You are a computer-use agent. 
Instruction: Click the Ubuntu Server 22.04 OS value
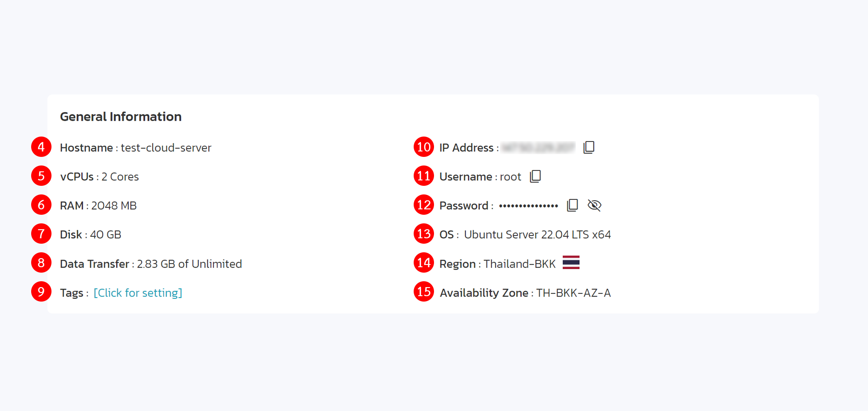(x=537, y=235)
